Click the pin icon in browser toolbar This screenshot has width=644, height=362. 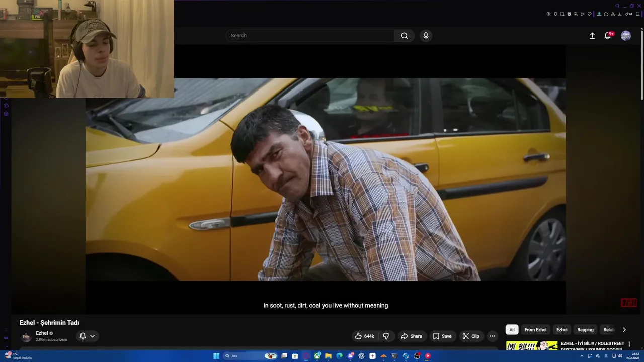555,14
